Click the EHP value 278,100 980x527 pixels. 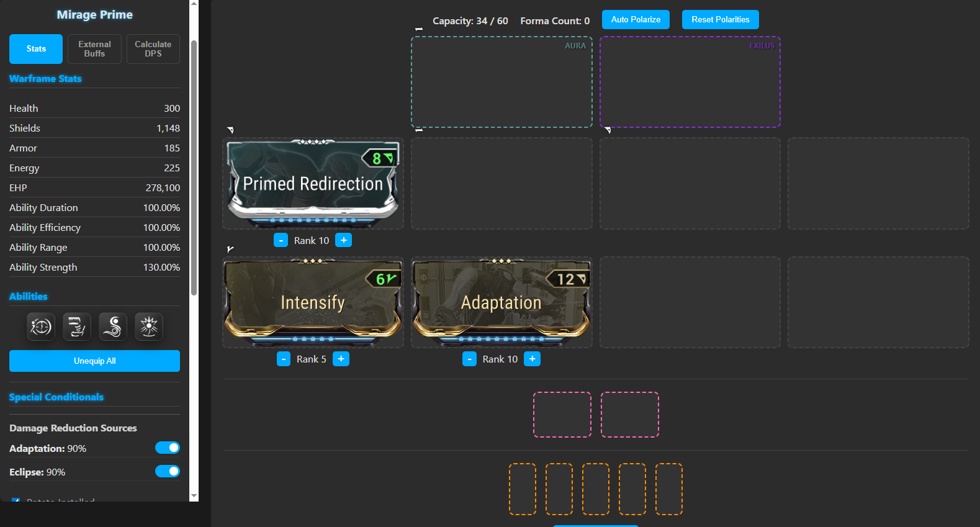(163, 188)
